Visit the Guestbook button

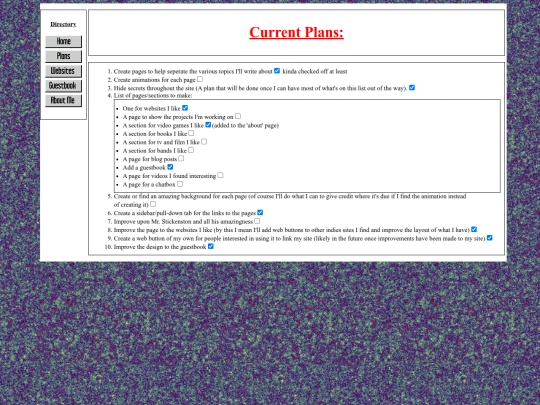[63, 86]
